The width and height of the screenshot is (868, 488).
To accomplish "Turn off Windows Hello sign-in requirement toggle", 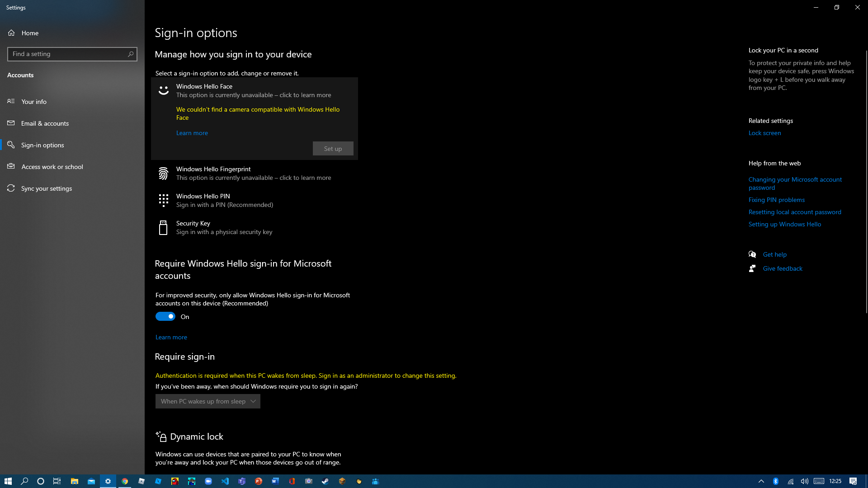I will point(165,316).
